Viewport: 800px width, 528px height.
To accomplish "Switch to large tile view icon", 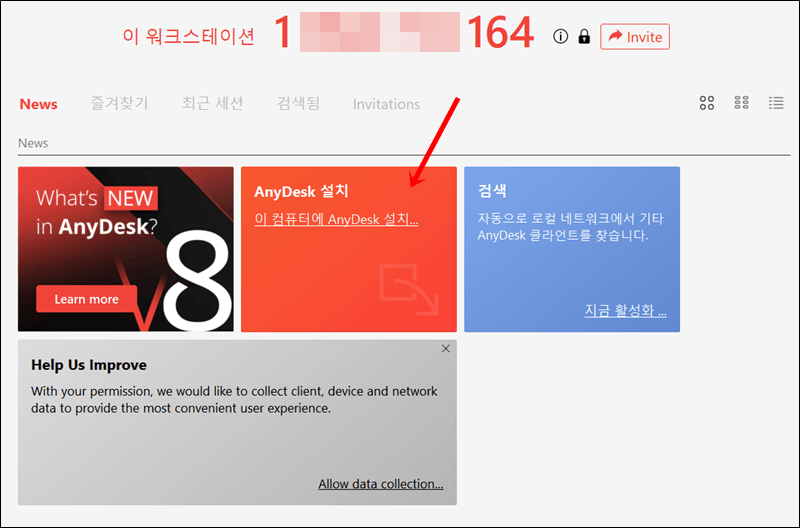I will (707, 103).
